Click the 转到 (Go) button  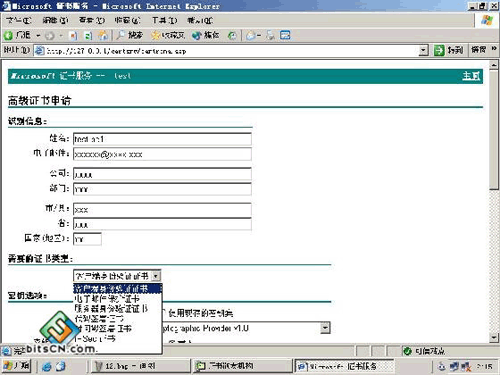[449, 50]
